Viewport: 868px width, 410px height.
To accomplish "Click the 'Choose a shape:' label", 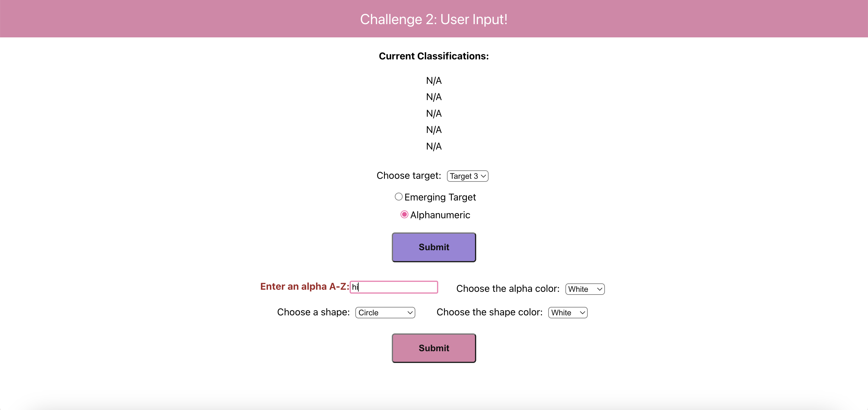I will [x=313, y=312].
